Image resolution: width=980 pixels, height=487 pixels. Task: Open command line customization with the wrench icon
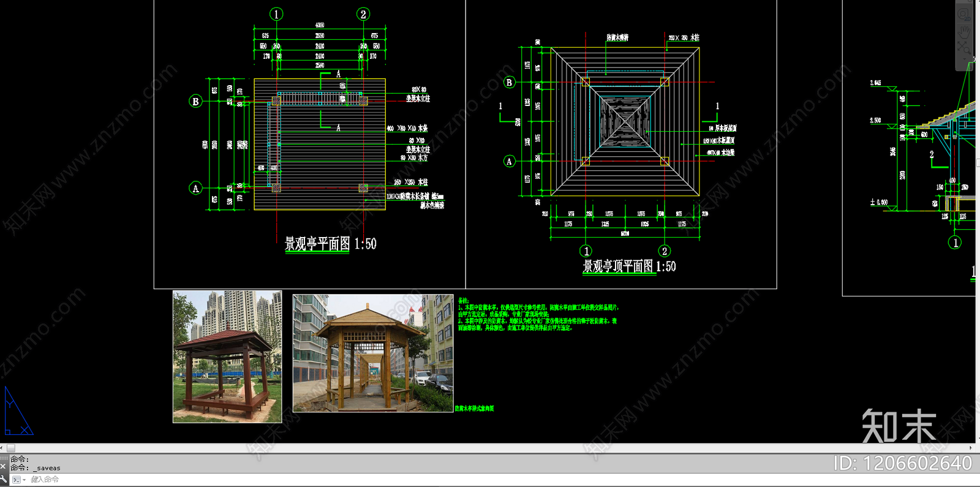click(4, 479)
